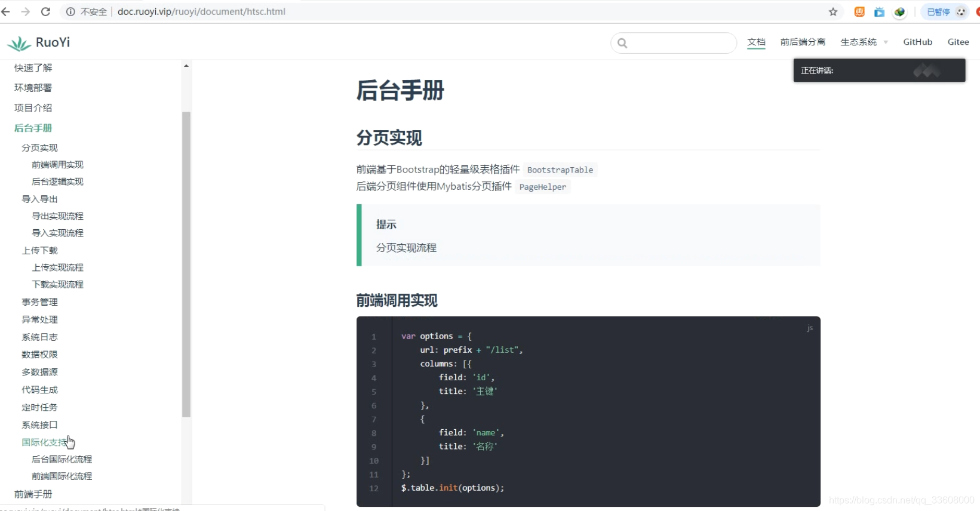Go to 导入实现流程 sidebar link
This screenshot has width=980, height=511.
(x=57, y=233)
